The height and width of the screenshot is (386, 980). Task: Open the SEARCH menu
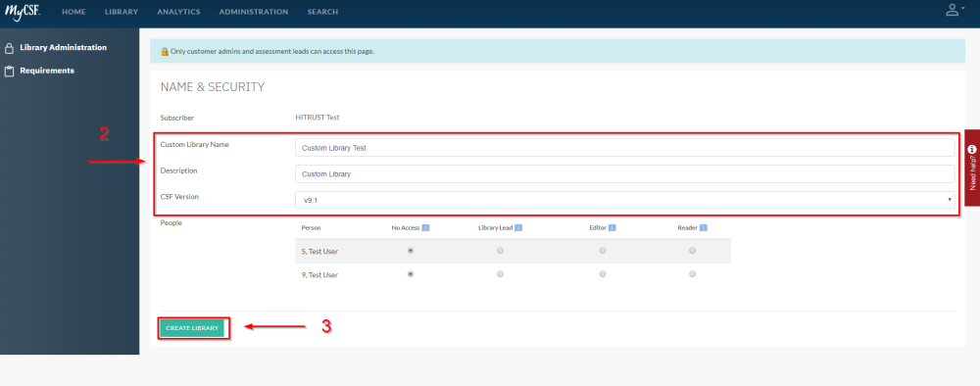click(x=322, y=12)
